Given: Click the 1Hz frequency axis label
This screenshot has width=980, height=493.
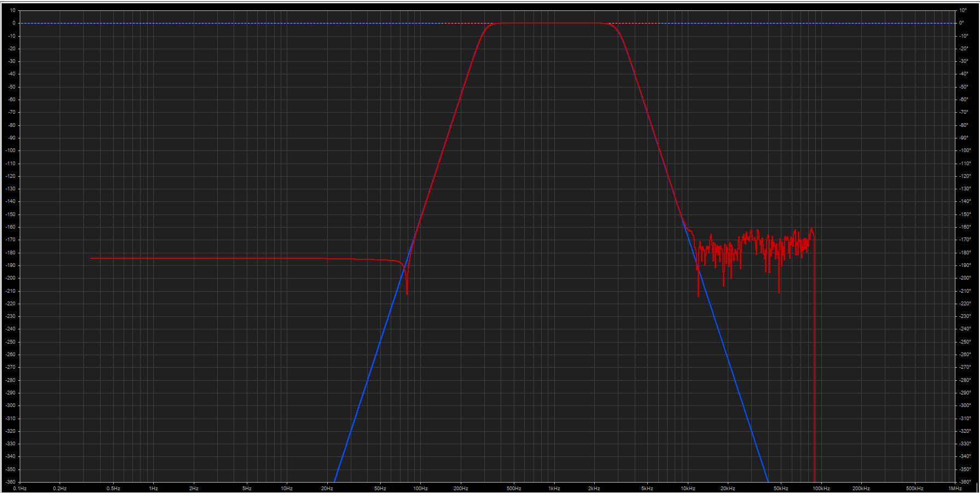Looking at the screenshot, I should click(153, 489).
